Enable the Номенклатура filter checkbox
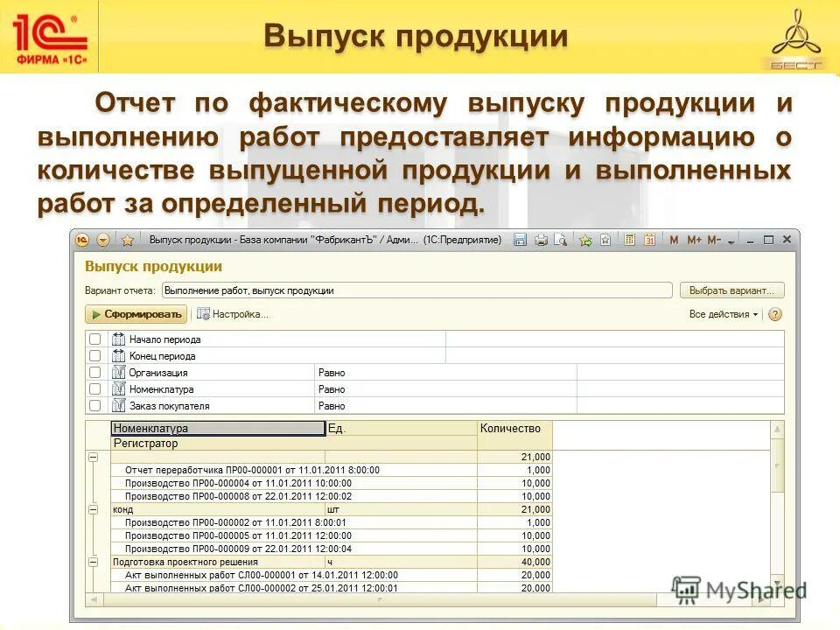The height and width of the screenshot is (630, 840). pos(94,388)
